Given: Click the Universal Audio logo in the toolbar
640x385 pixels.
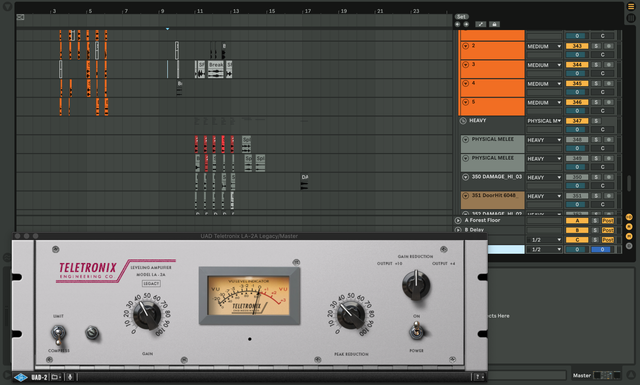Looking at the screenshot, I should tap(21, 377).
